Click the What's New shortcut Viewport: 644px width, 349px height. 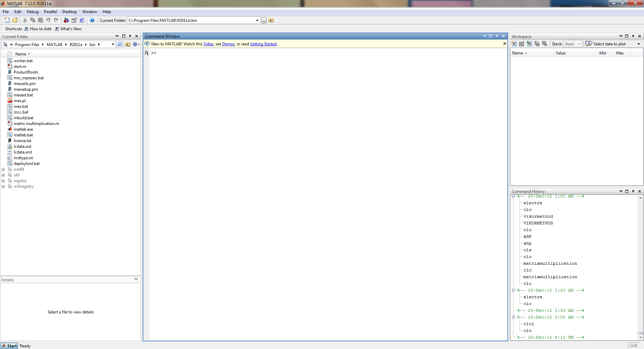tap(68, 29)
